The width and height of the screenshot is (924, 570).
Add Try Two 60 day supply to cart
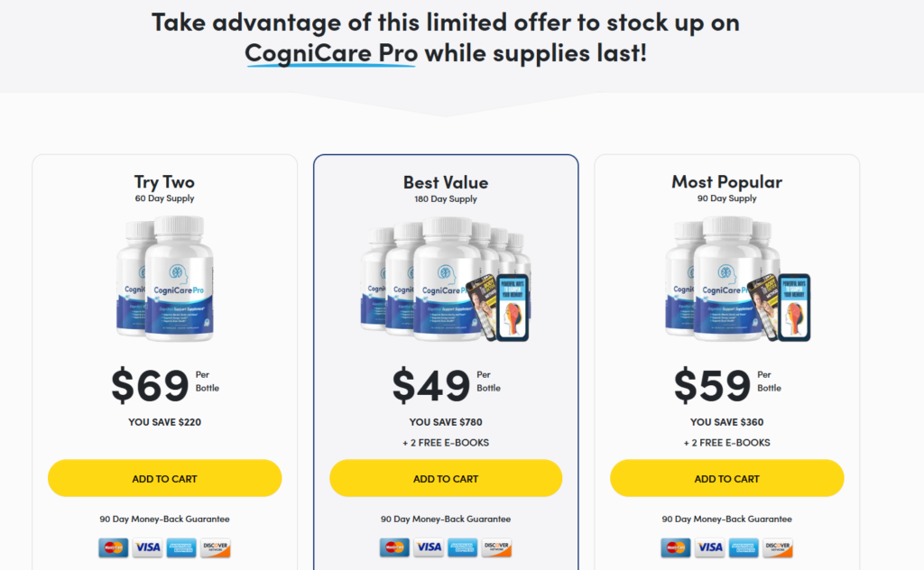[x=164, y=478]
